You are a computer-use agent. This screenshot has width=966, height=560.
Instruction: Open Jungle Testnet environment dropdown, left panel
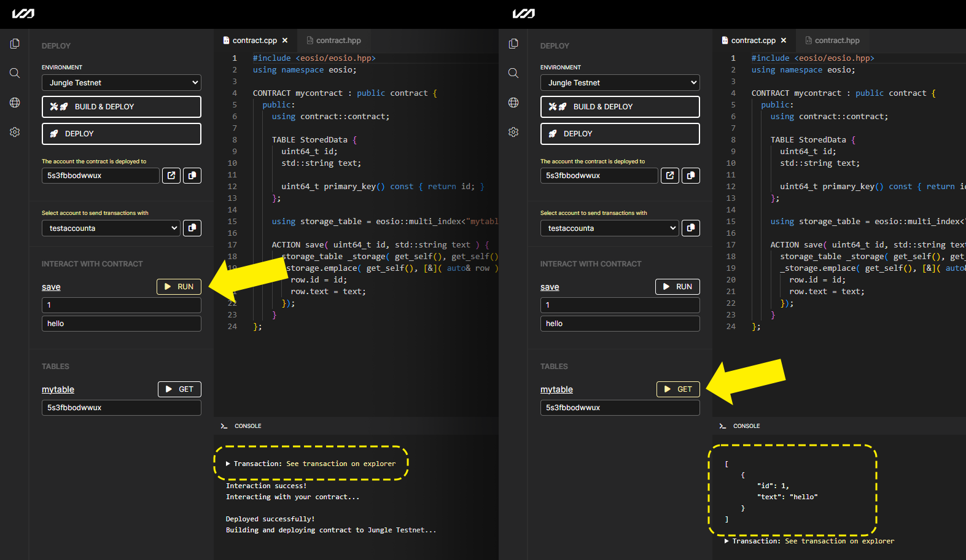[x=122, y=83]
